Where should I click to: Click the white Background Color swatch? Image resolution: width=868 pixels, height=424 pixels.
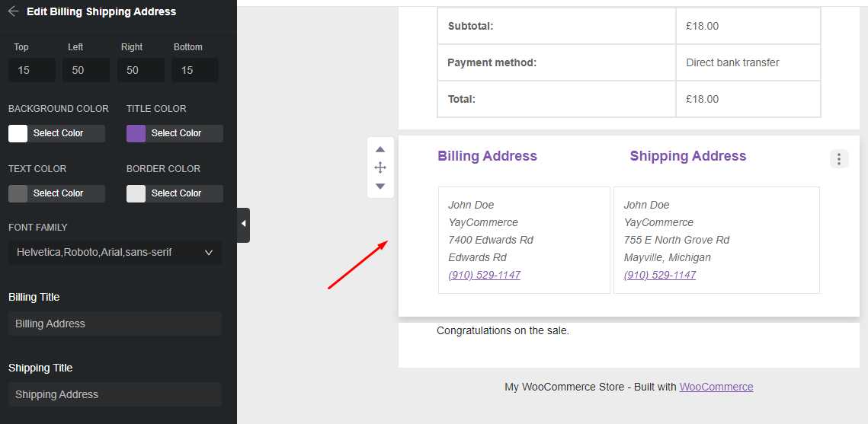click(18, 133)
